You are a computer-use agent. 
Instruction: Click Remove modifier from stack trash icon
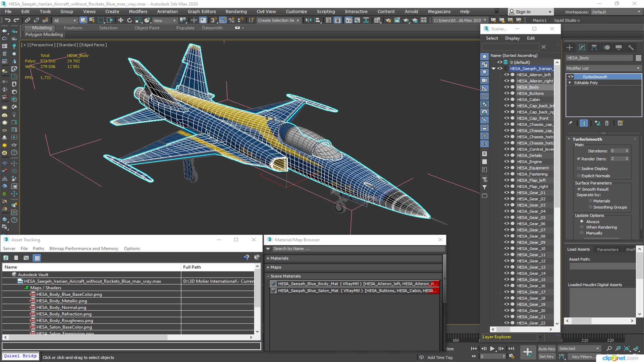point(607,123)
